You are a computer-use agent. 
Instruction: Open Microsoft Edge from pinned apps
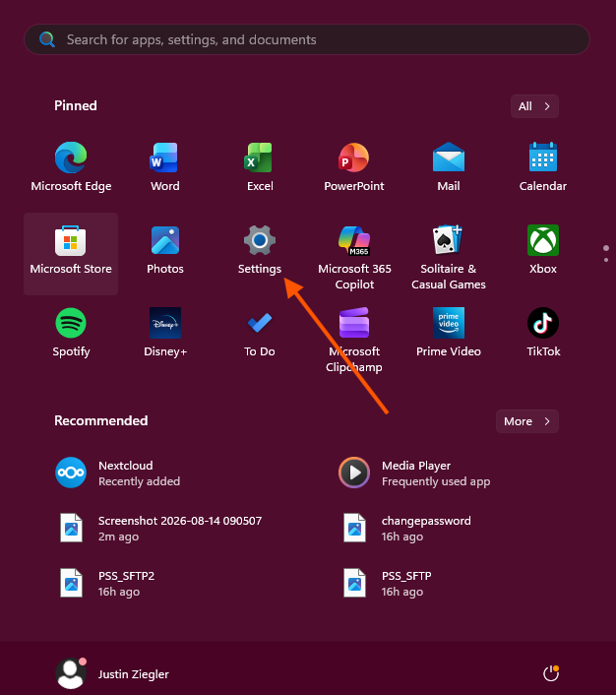71,166
